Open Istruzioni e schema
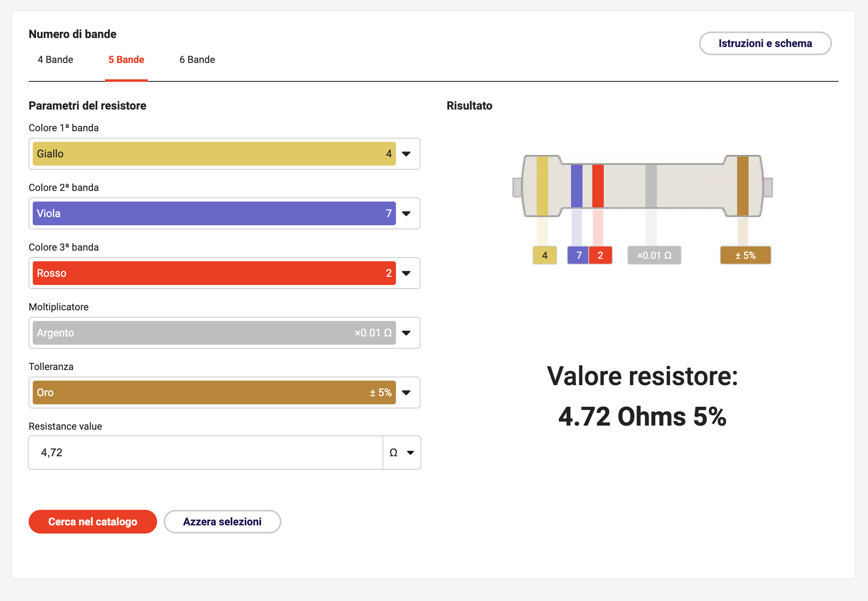Viewport: 868px width, 601px height. click(x=765, y=43)
